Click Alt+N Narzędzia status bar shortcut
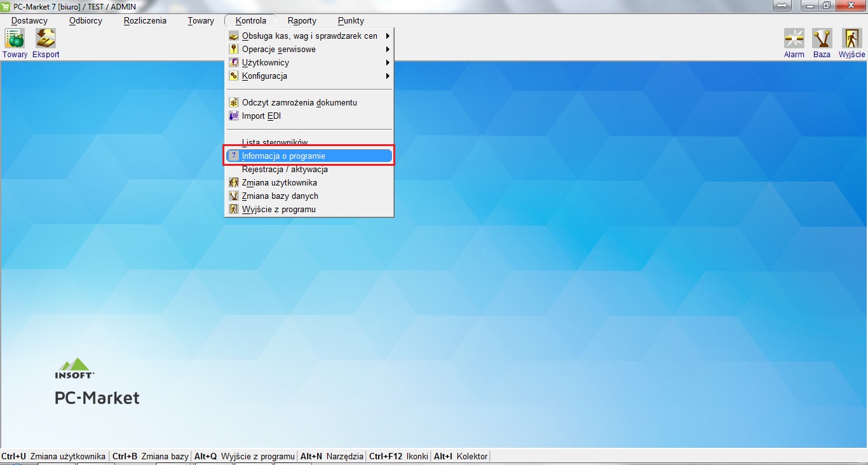Viewport: 868px width, 465px height. [x=332, y=456]
